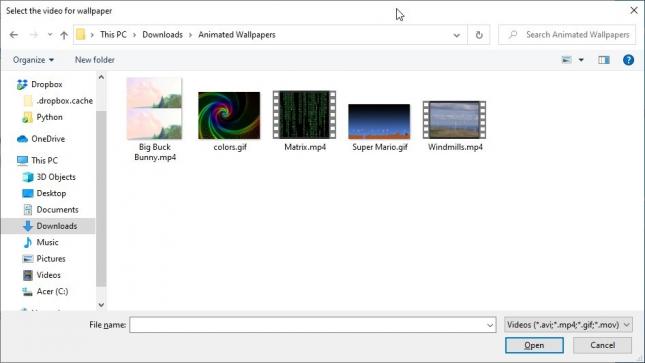The height and width of the screenshot is (363, 645).
Task: Go back using the back arrow
Action: (14, 35)
